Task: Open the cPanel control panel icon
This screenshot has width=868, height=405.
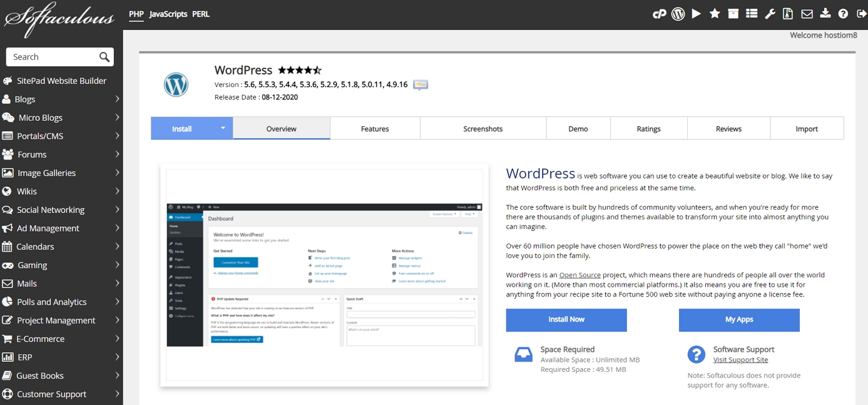Action: point(659,13)
